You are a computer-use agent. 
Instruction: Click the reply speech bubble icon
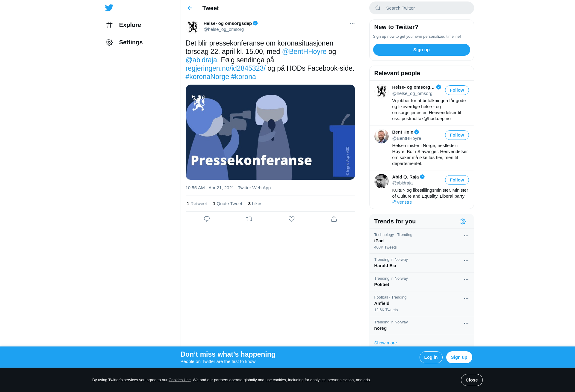click(x=207, y=219)
